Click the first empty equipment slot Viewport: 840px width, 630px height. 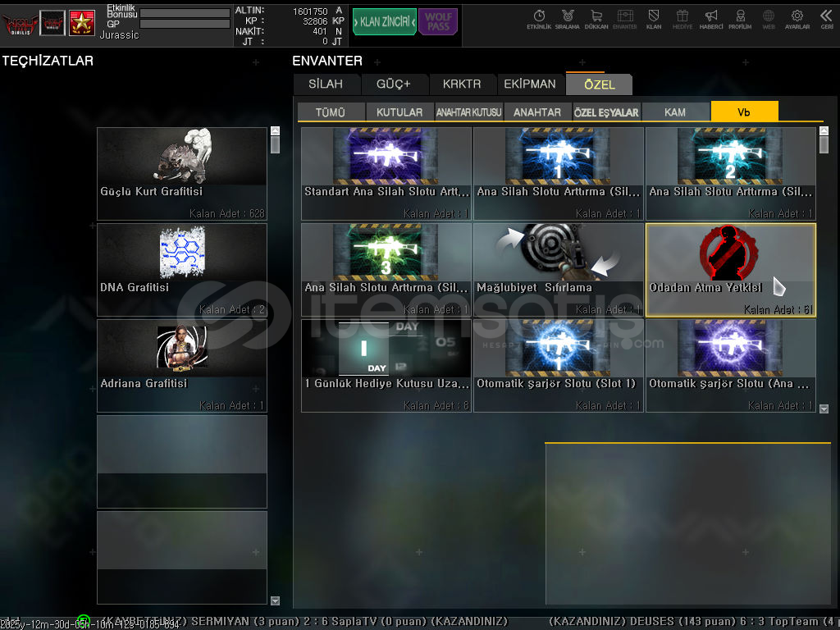pos(181,461)
